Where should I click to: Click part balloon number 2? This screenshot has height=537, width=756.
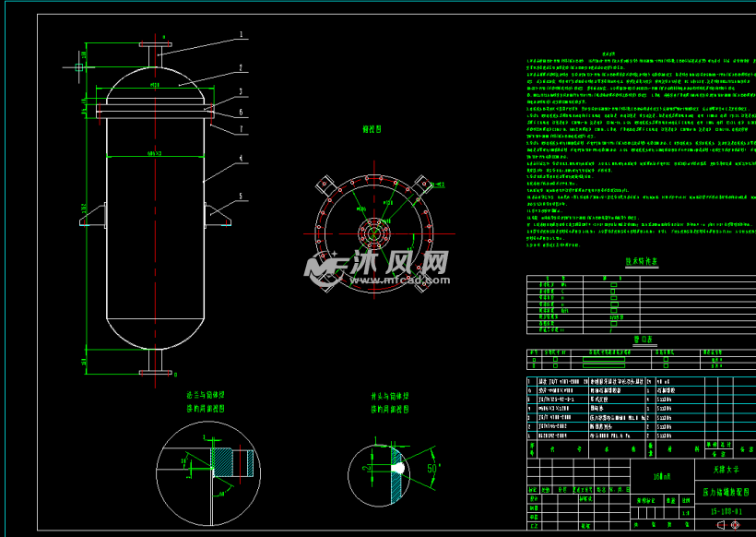241,68
